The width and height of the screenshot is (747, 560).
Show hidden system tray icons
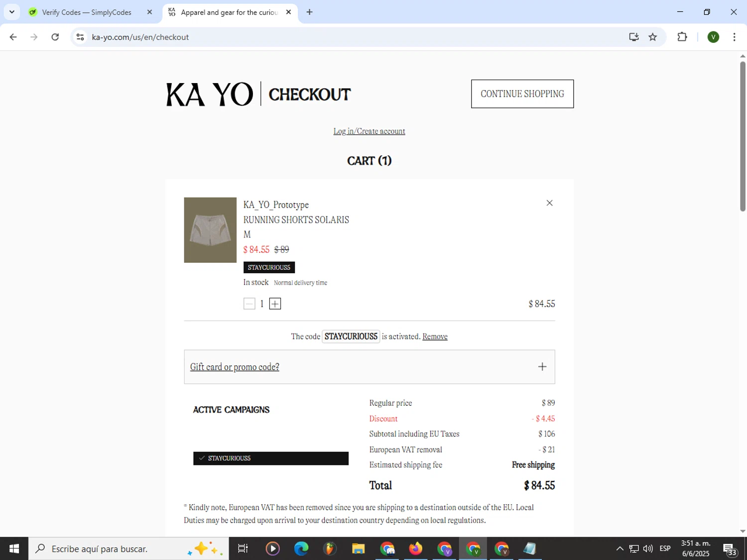(620, 549)
